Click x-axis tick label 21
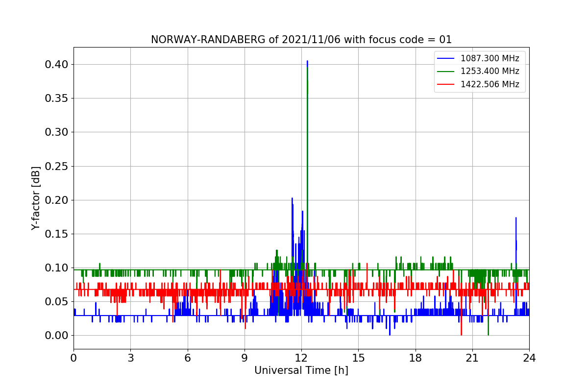588x392 pixels. (472, 358)
